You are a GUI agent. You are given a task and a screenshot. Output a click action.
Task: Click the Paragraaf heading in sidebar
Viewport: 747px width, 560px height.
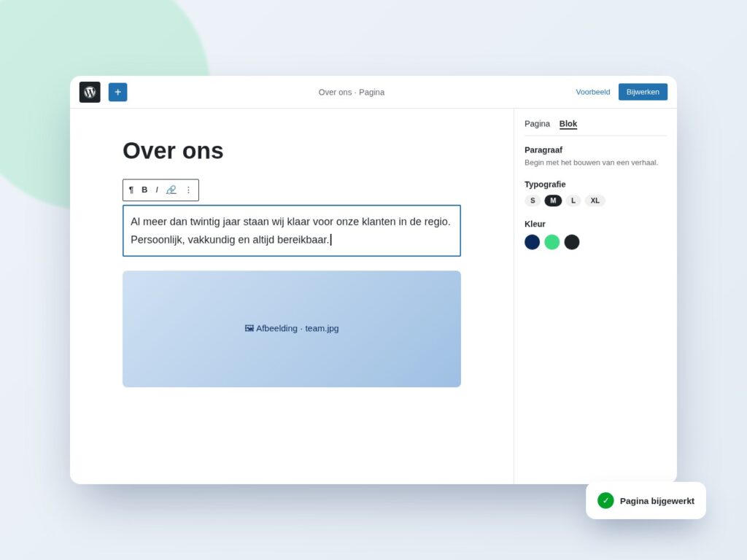click(543, 150)
